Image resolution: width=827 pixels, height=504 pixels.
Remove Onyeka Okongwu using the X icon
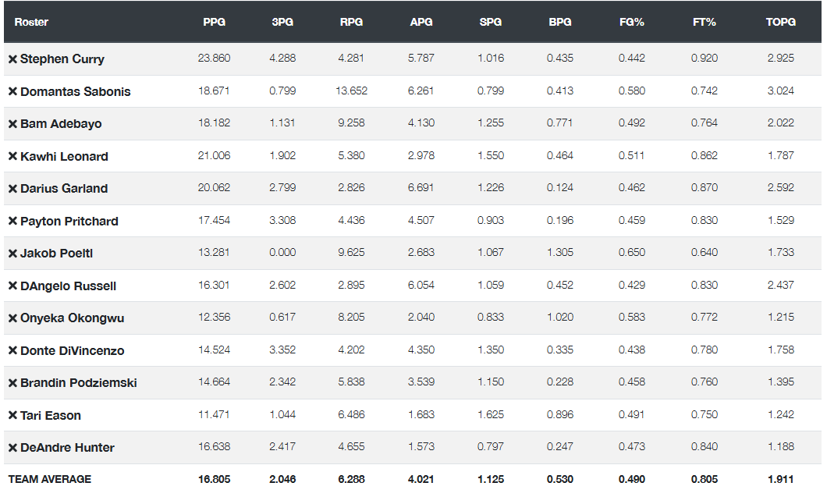click(x=12, y=318)
